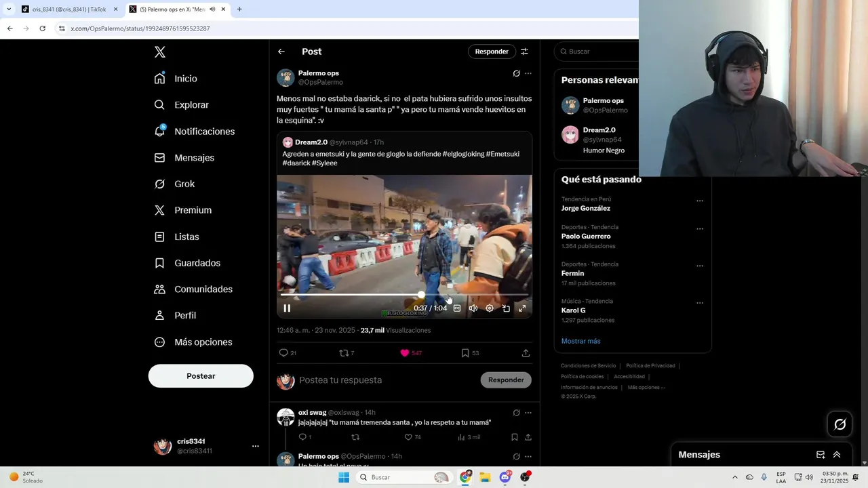The image size is (868, 488).
Task: Open Mensajes in sidebar
Action: 184,157
